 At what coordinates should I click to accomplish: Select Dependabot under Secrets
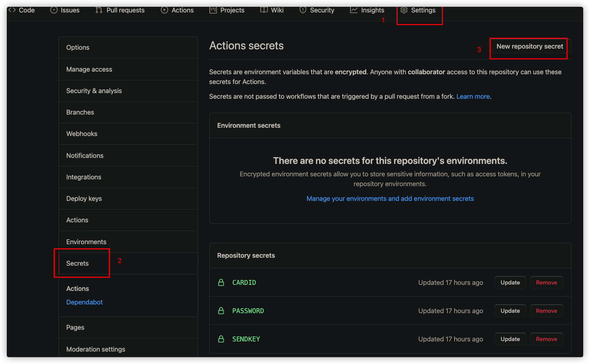[85, 302]
